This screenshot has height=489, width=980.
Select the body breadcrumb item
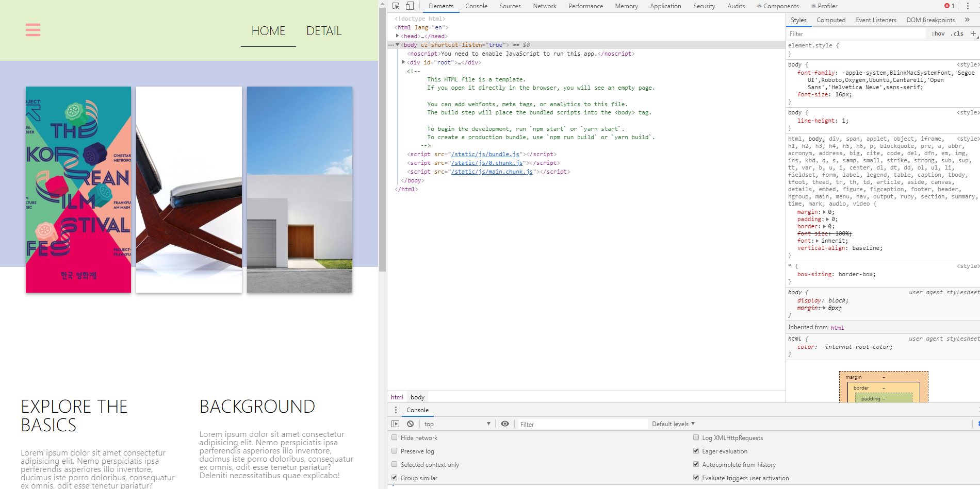coord(417,397)
